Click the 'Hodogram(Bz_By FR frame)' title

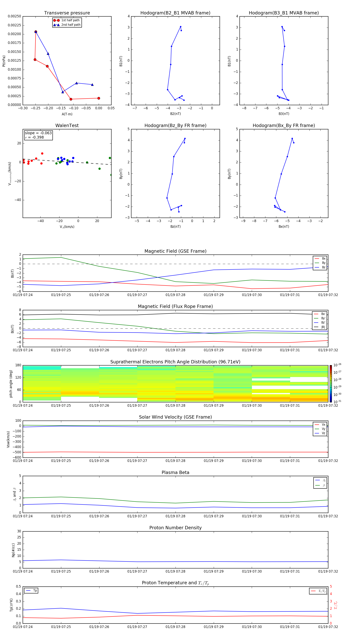[x=175, y=125]
